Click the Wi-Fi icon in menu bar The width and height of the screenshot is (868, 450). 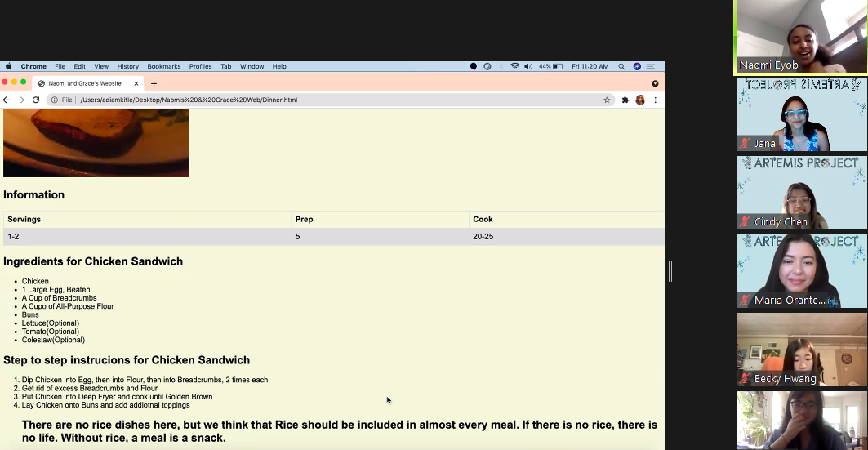[514, 66]
